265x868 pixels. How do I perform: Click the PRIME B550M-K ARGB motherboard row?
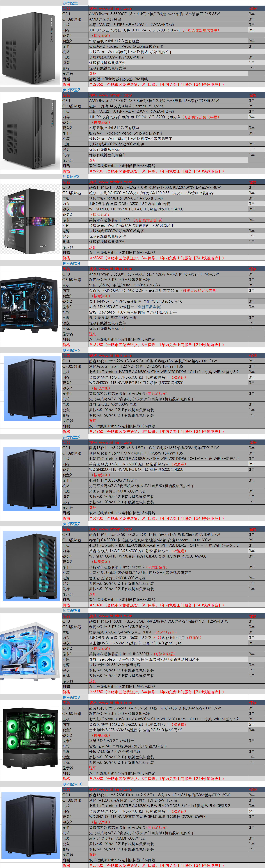(163, 285)
